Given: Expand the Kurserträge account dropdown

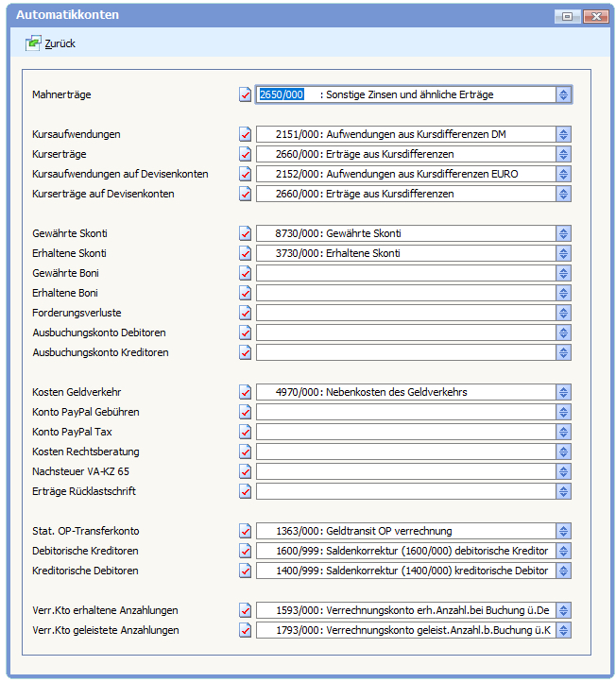Looking at the screenshot, I should 563,154.
